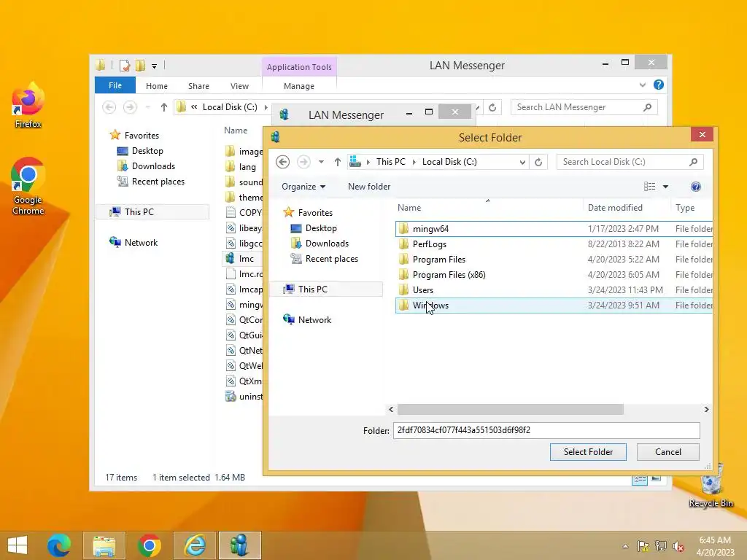Expand the address bar path dropdown in Select Folder
747x560 pixels.
click(x=522, y=162)
